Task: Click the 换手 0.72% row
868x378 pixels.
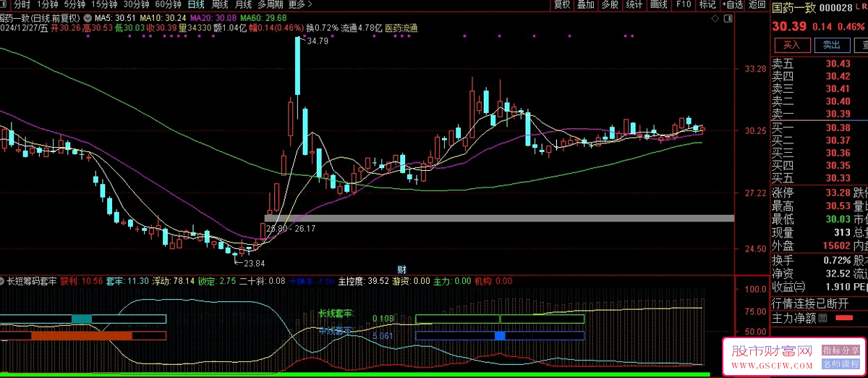Action: pos(812,259)
